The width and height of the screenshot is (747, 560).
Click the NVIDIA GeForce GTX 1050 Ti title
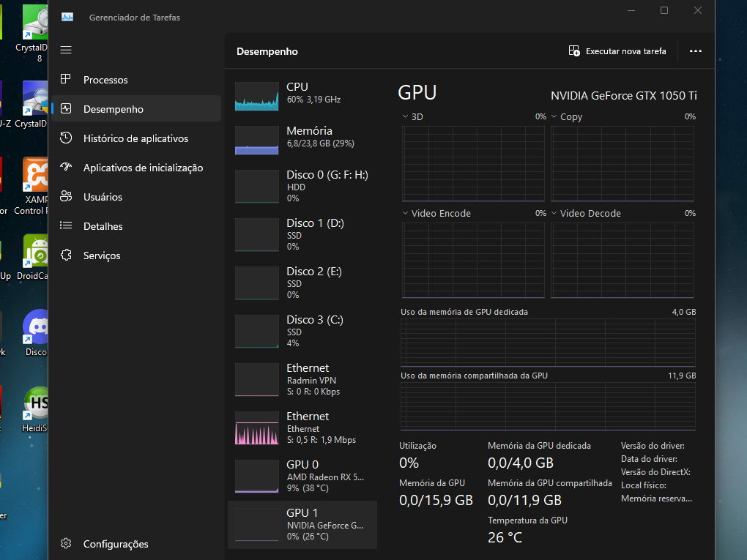tap(624, 96)
